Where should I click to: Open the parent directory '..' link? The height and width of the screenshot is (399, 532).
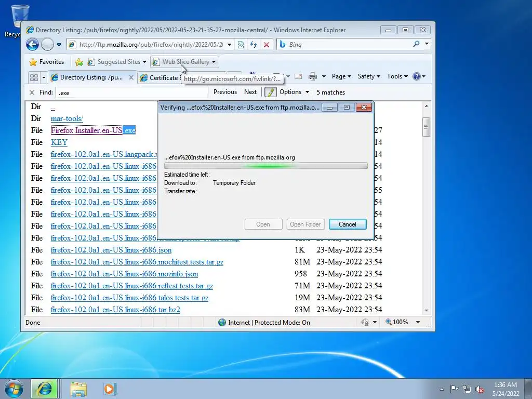point(53,107)
